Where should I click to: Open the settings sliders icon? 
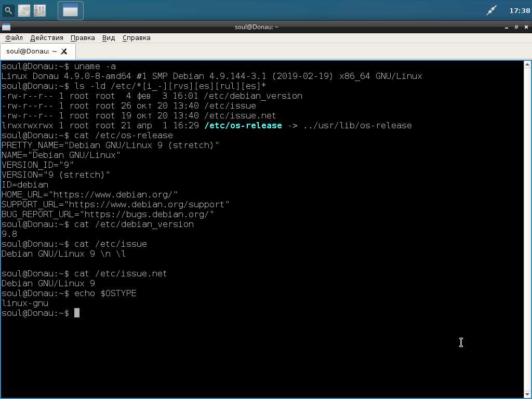pyautogui.click(x=39, y=10)
